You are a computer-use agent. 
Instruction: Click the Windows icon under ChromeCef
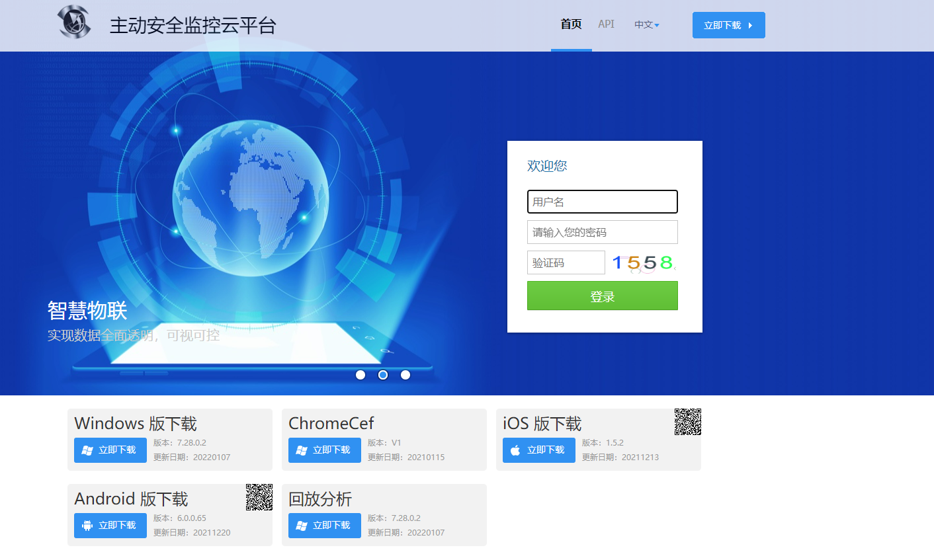(302, 450)
